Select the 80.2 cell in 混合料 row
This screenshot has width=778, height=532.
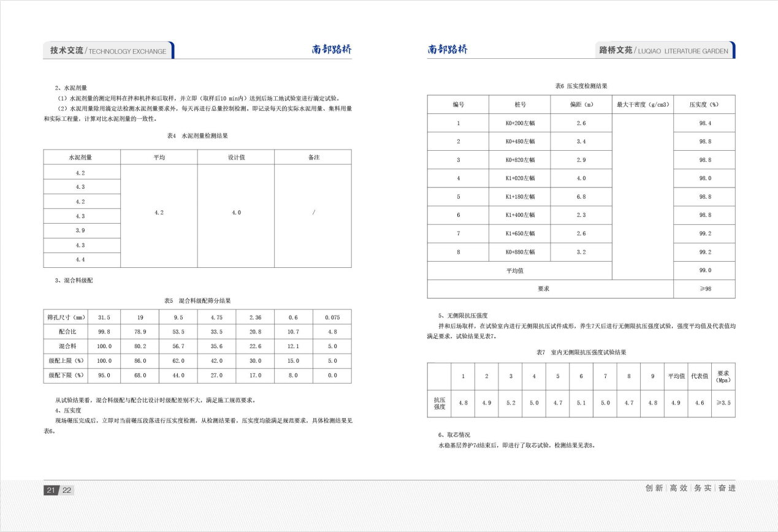coord(140,346)
